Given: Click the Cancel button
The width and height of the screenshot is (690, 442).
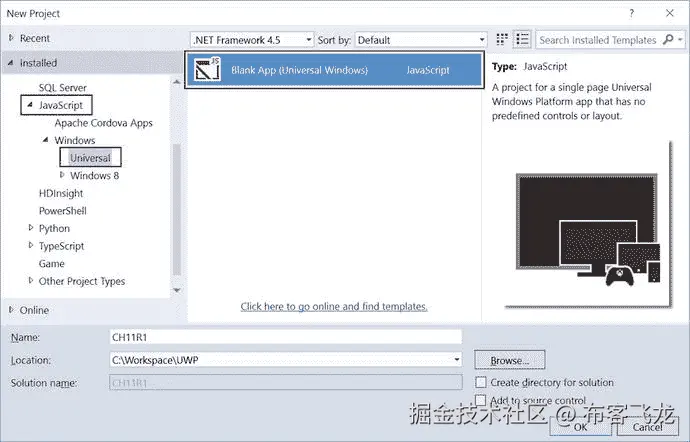Looking at the screenshot, I should pos(647,427).
